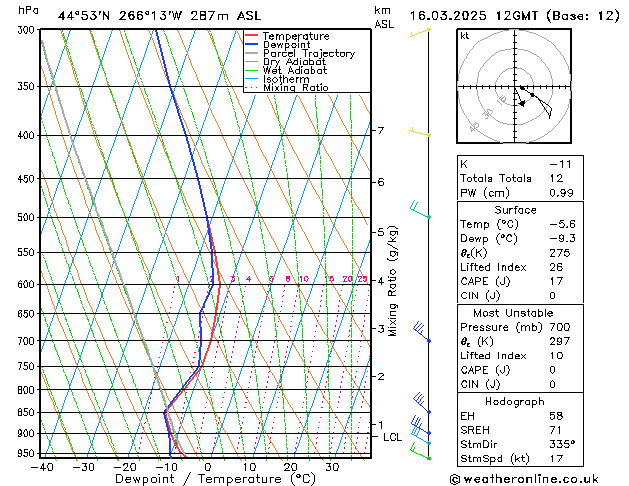Click the date header '16.03.2025 12GMT (Base: 12)'
This screenshot has height=486, width=629.
coord(515,16)
